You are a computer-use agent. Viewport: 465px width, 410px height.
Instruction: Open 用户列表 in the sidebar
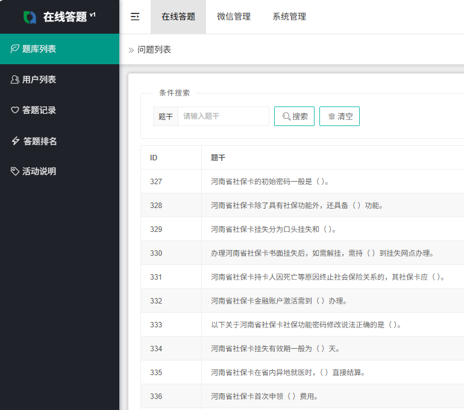(59, 79)
